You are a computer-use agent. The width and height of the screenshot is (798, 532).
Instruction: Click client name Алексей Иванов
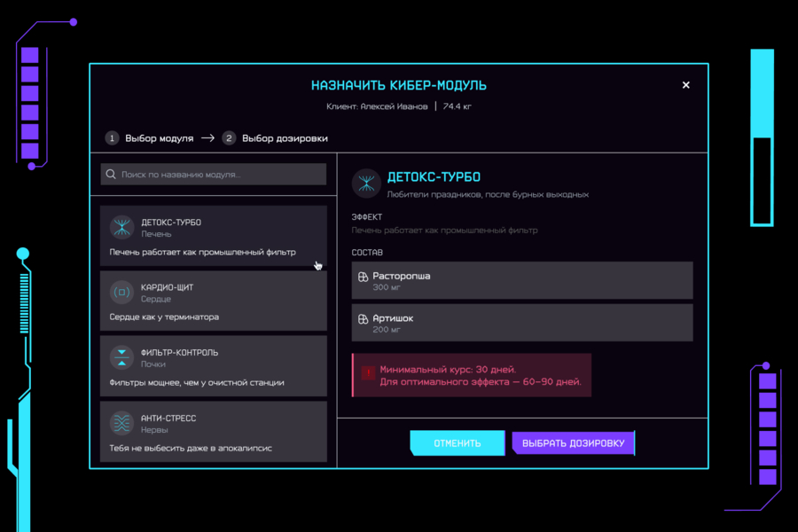(x=395, y=106)
